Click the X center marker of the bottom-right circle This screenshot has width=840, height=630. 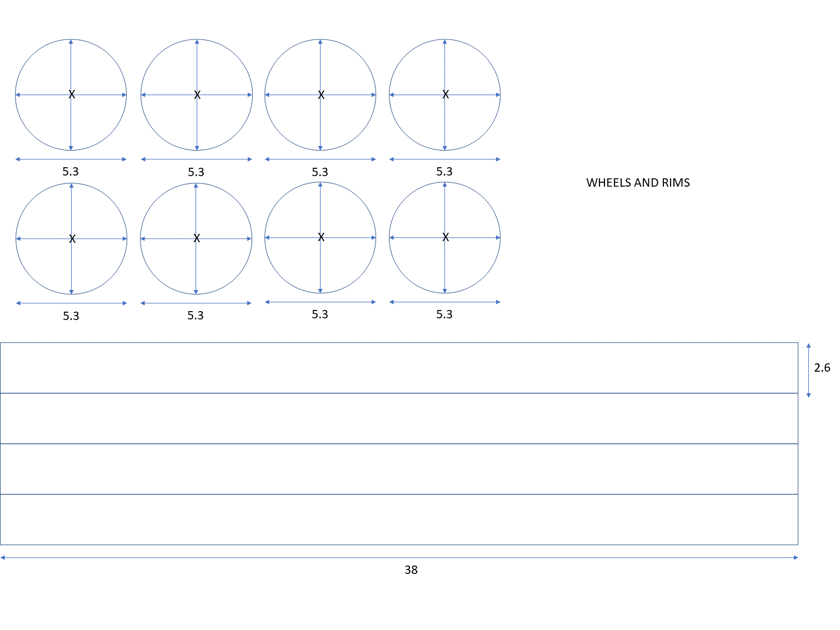(x=444, y=236)
